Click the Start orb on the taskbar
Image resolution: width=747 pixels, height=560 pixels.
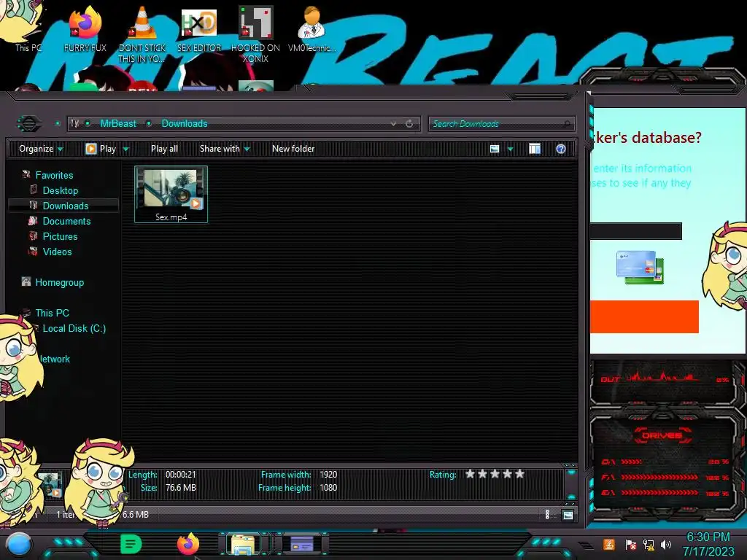coord(19,544)
